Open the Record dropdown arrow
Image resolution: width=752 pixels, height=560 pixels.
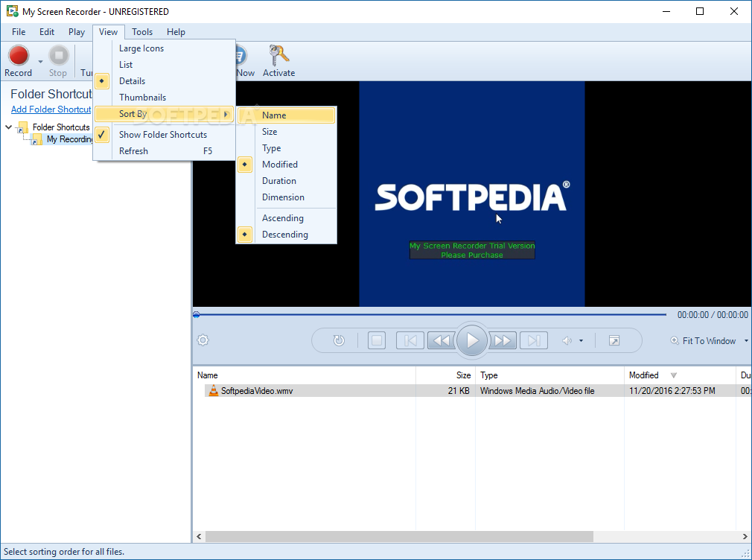pos(40,61)
